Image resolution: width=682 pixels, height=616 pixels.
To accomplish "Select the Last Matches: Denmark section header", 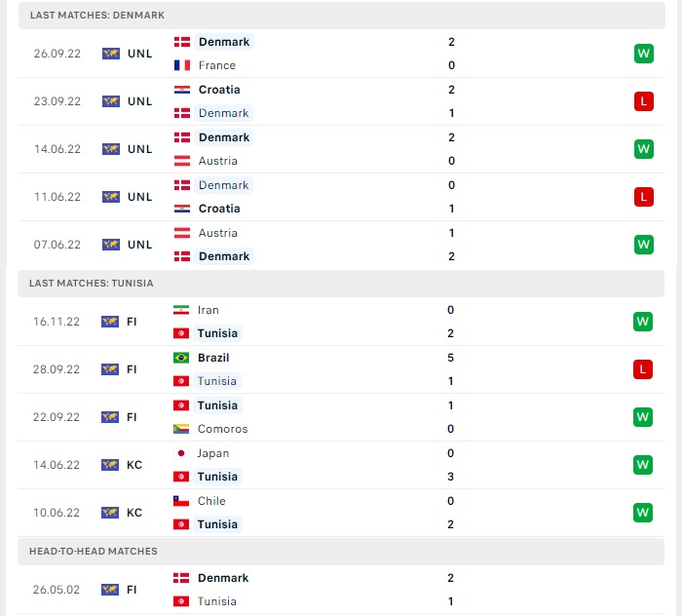I will point(97,16).
